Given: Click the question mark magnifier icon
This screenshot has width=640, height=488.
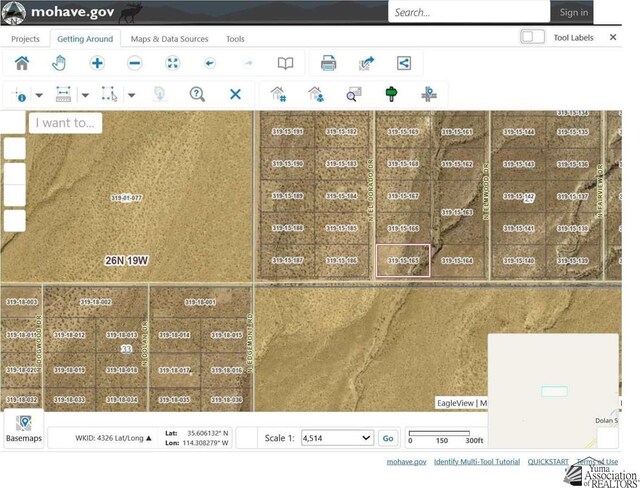Looking at the screenshot, I should point(197,94).
